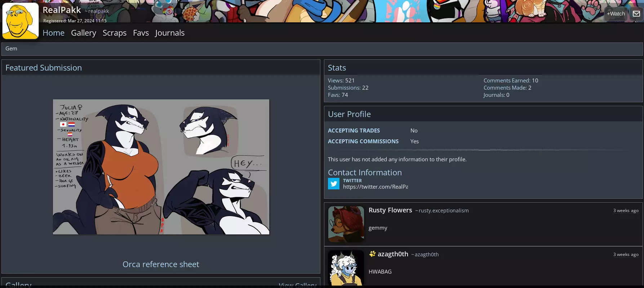Click the RealPakk profile name heading
This screenshot has width=644, height=288.
click(x=62, y=10)
